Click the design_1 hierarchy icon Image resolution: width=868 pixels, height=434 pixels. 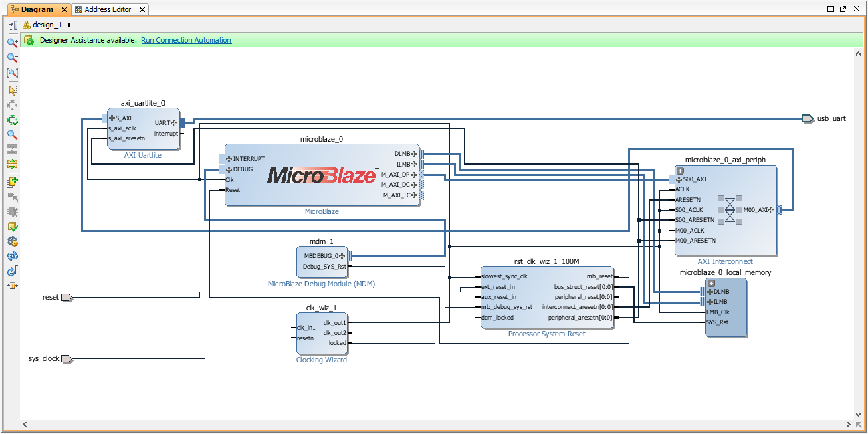[27, 25]
